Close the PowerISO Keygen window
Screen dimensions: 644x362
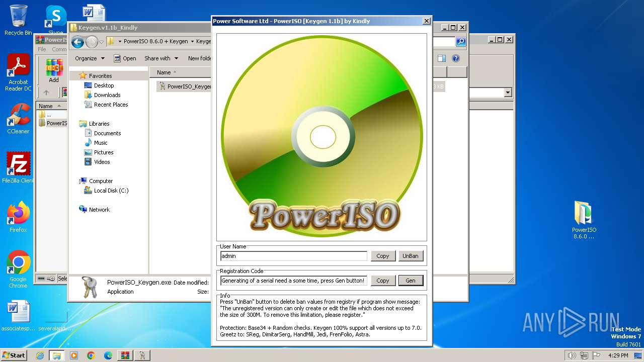pos(426,21)
